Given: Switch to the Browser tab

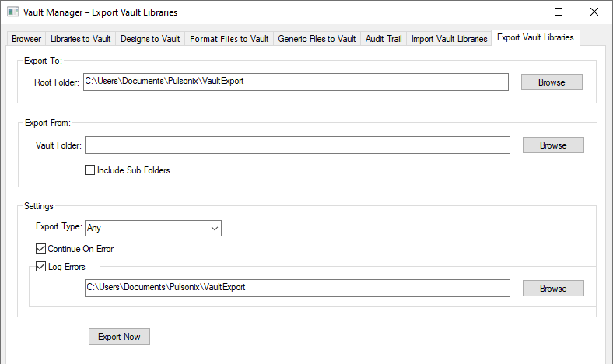Looking at the screenshot, I should click(26, 39).
